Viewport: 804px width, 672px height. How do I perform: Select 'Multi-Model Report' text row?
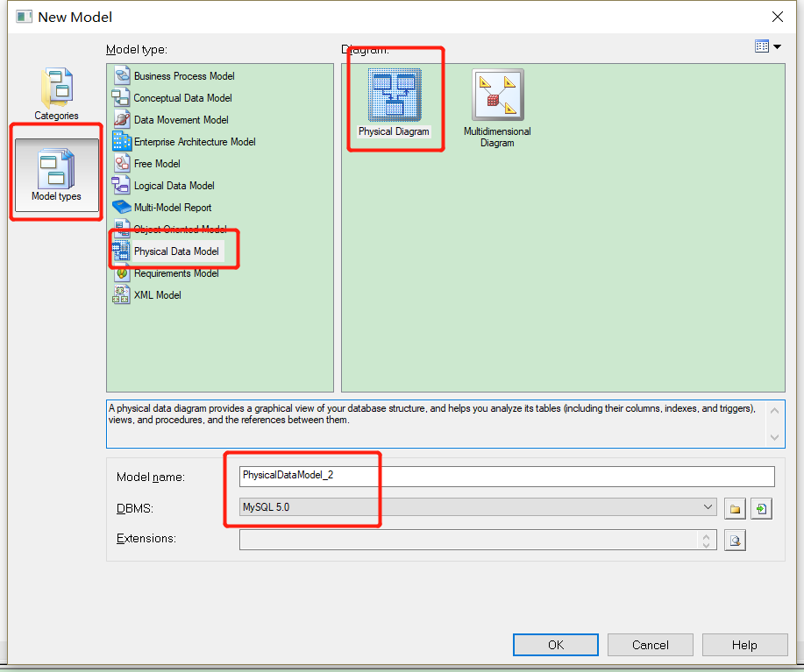pos(172,208)
